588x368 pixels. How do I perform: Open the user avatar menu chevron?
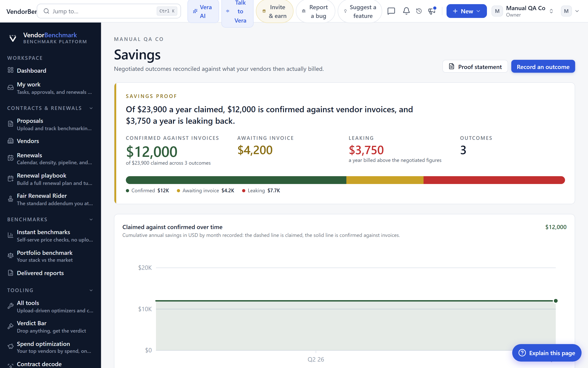point(577,11)
